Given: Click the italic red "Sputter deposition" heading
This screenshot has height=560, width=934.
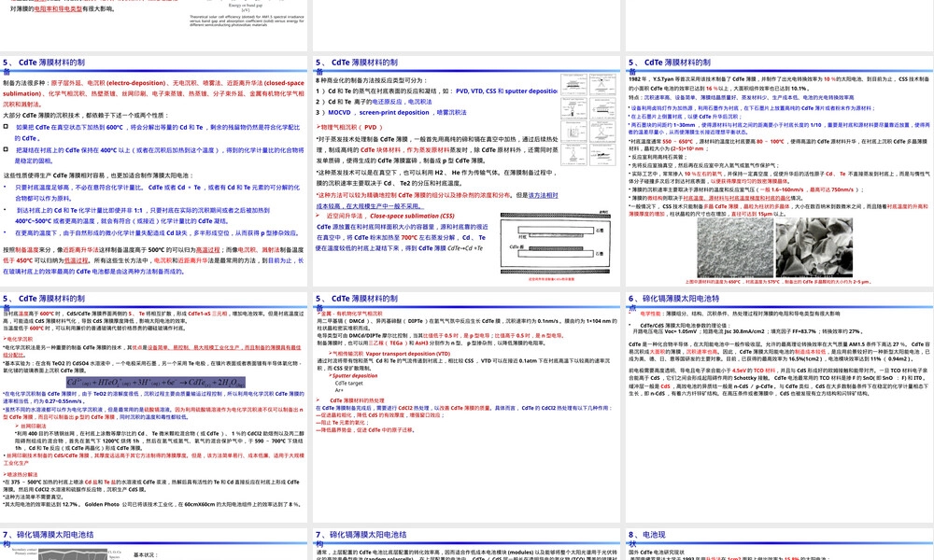Looking at the screenshot, I should 354,375.
